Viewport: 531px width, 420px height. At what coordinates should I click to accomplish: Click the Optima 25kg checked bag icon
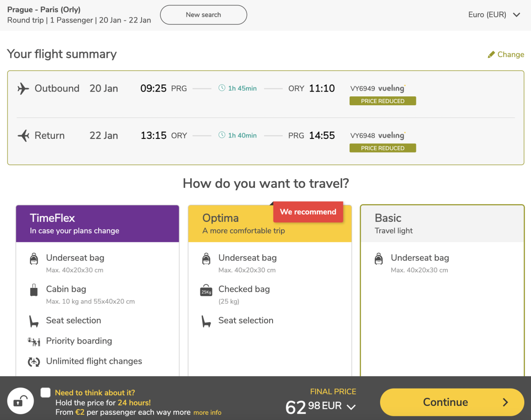coord(206,290)
